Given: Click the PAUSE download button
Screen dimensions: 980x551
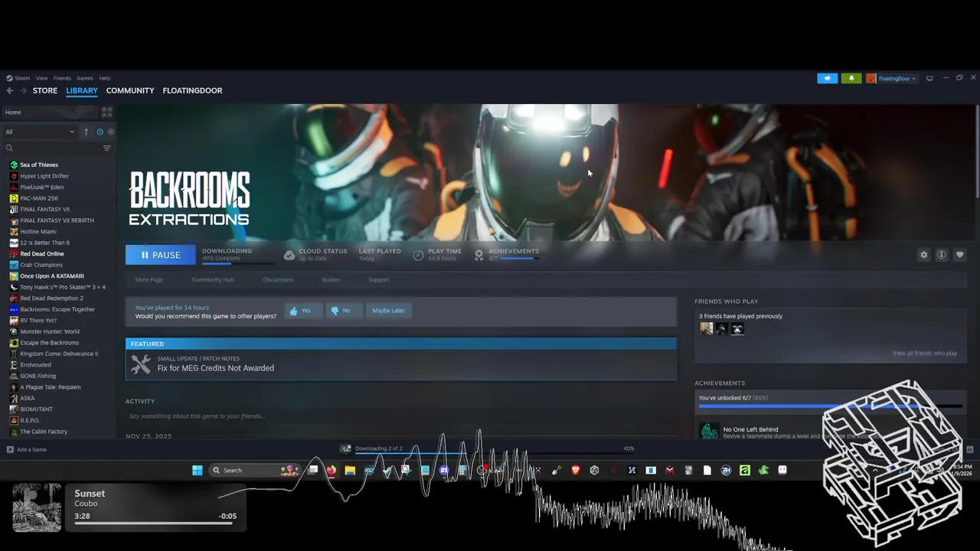Looking at the screenshot, I should click(160, 255).
